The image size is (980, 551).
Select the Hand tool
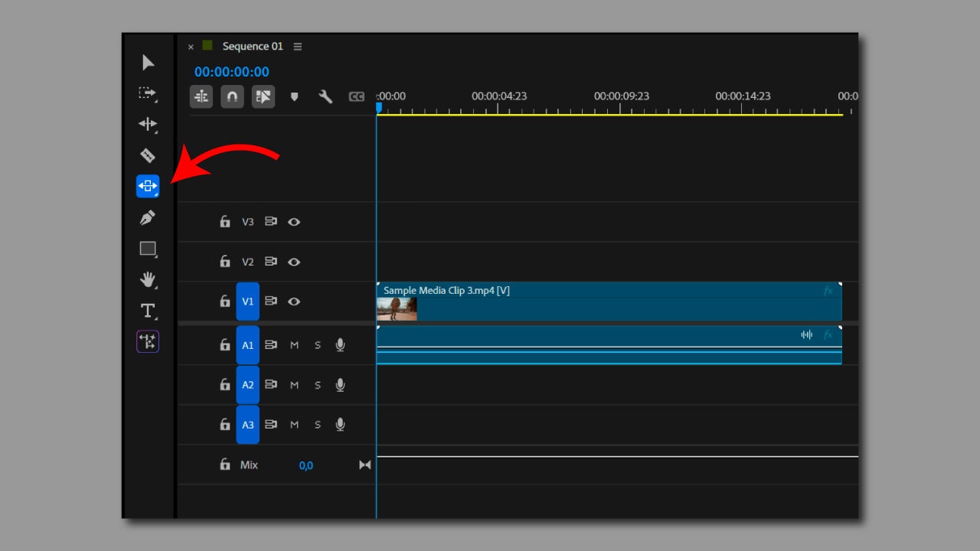click(148, 279)
